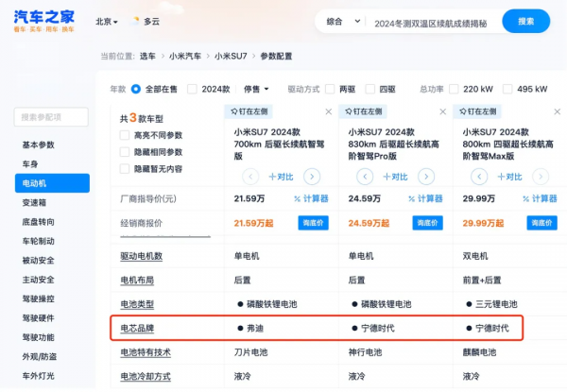Click the weather 多云 icon
The image size is (567, 392).
tap(135, 21)
